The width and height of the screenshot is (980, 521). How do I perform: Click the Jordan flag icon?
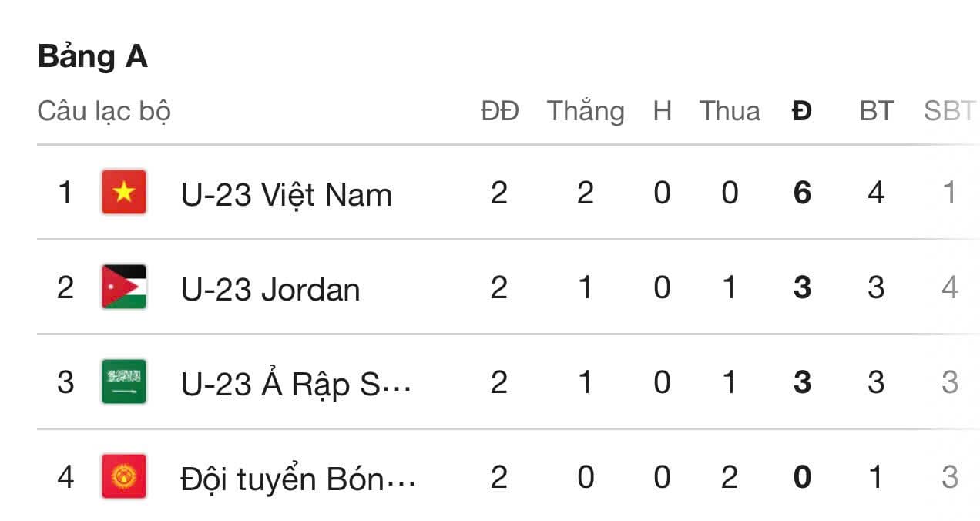click(124, 287)
